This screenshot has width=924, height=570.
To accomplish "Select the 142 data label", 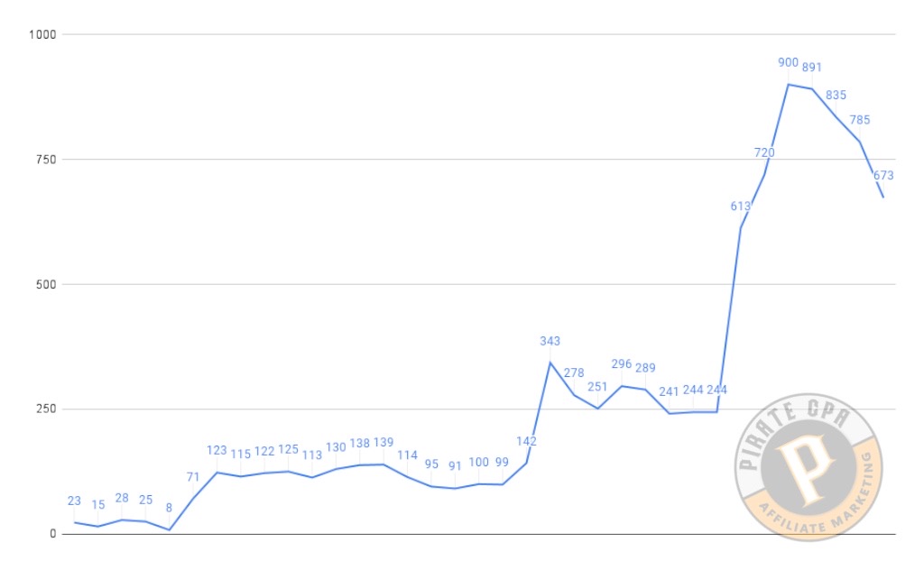I will [526, 441].
